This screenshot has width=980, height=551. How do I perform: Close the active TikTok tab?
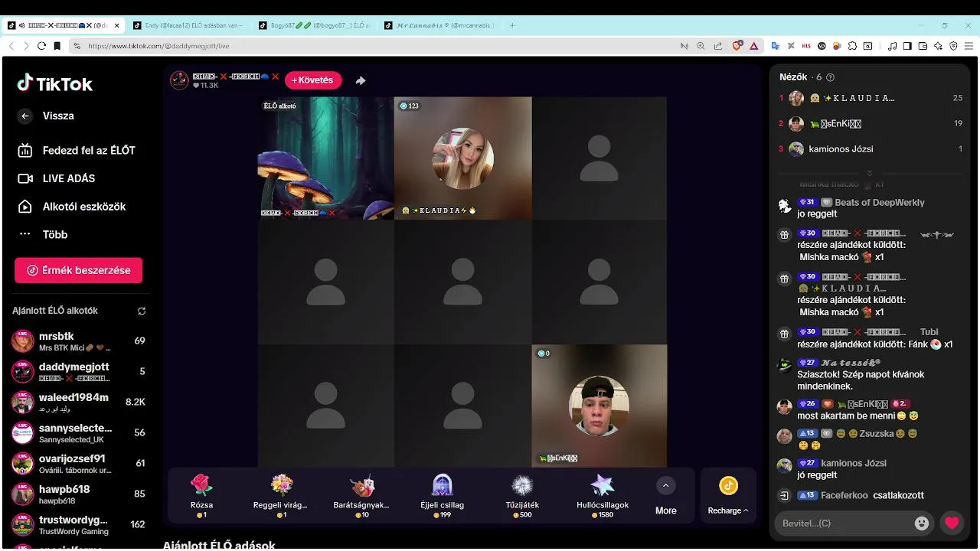click(117, 25)
